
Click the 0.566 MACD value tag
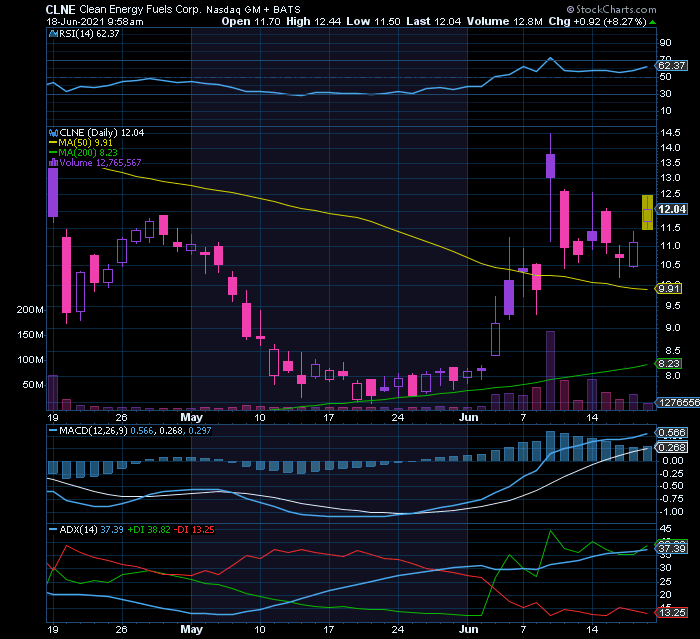pos(671,432)
